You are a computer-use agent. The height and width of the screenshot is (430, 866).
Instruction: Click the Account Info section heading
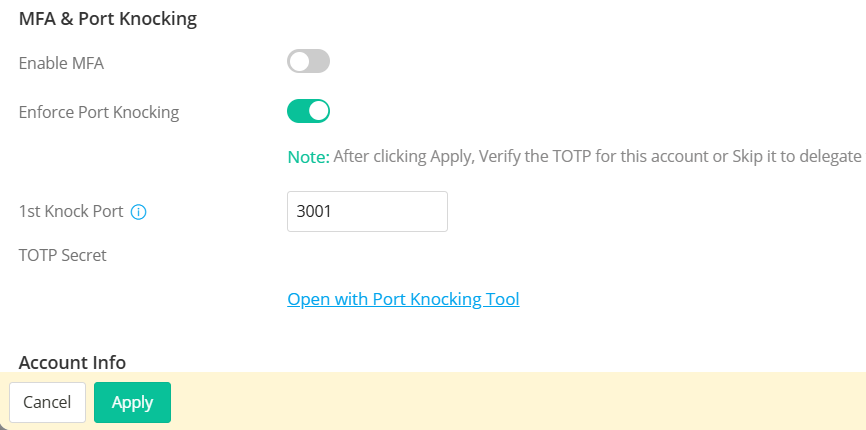72,362
